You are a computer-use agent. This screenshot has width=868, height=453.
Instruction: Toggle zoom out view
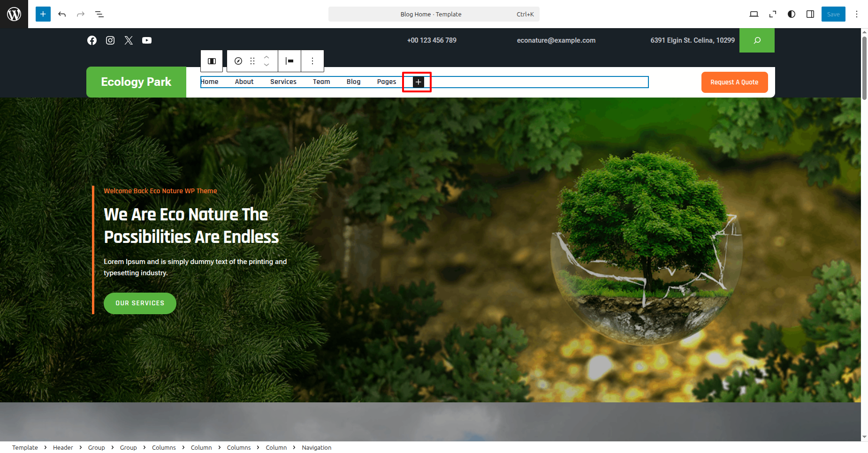773,14
